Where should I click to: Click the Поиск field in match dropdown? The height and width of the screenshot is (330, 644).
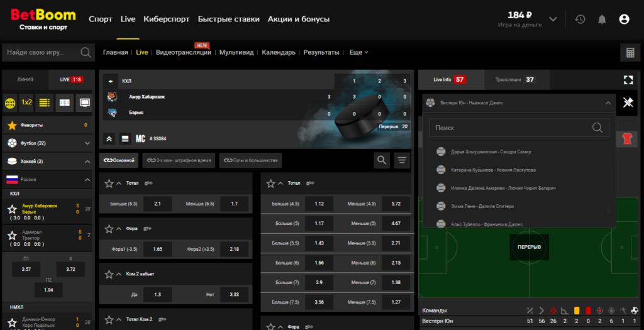pos(519,128)
